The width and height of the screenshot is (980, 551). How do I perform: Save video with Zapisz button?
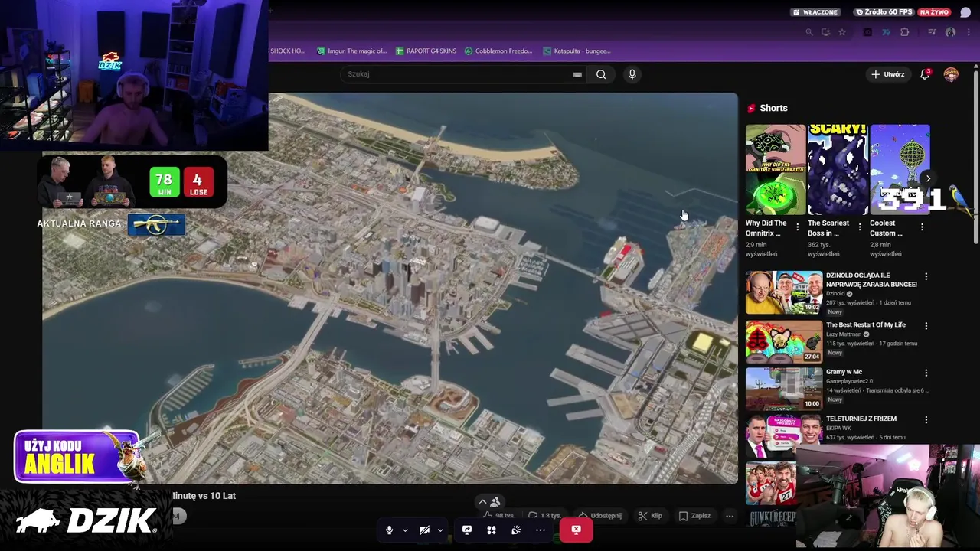tap(694, 516)
